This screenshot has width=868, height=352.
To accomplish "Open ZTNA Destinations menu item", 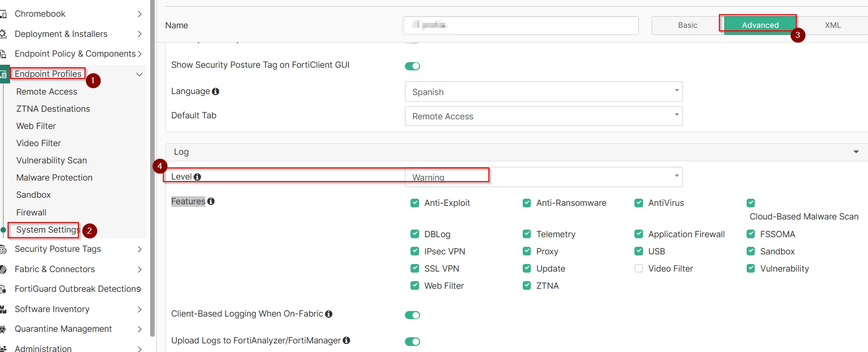I will [53, 109].
